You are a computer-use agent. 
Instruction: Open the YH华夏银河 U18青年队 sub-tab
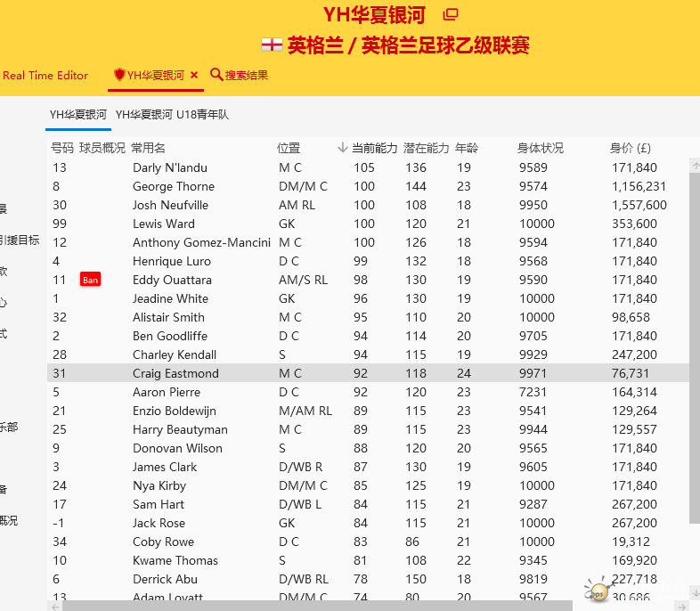(172, 115)
